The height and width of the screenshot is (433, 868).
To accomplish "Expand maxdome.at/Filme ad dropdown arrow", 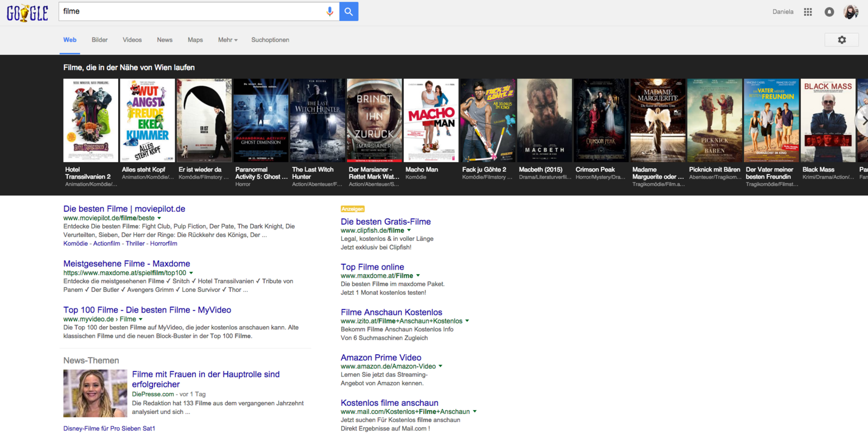I will coord(418,276).
